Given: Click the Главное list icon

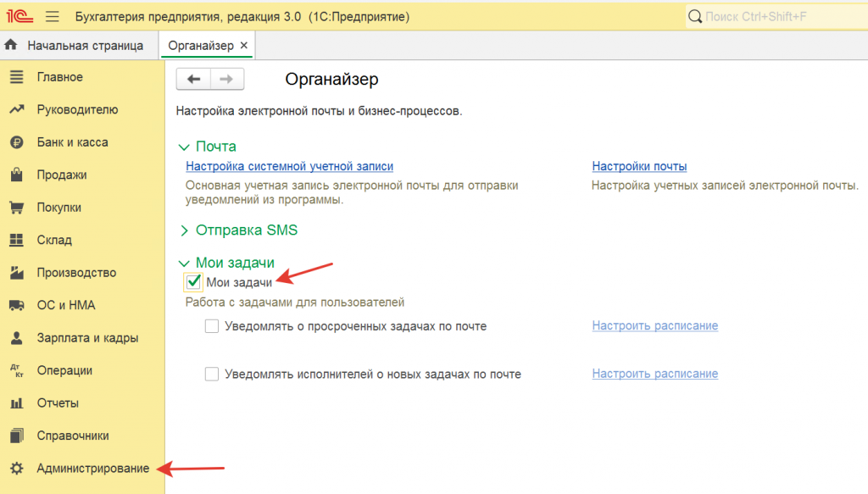Looking at the screenshot, I should [17, 77].
